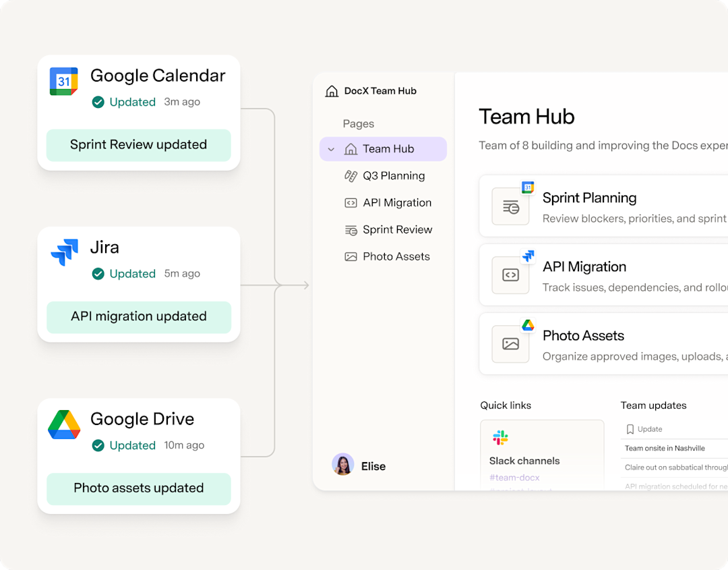
Task: Click the Google Drive logo icon
Action: point(64,424)
